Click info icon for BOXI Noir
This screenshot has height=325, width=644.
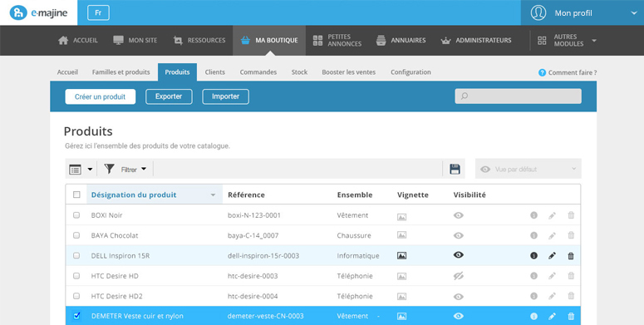(x=533, y=215)
